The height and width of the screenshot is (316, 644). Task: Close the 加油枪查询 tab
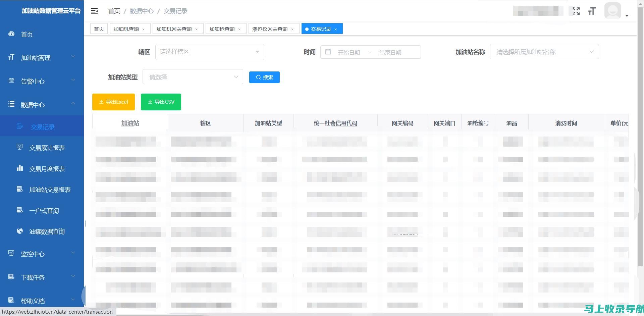(x=239, y=30)
